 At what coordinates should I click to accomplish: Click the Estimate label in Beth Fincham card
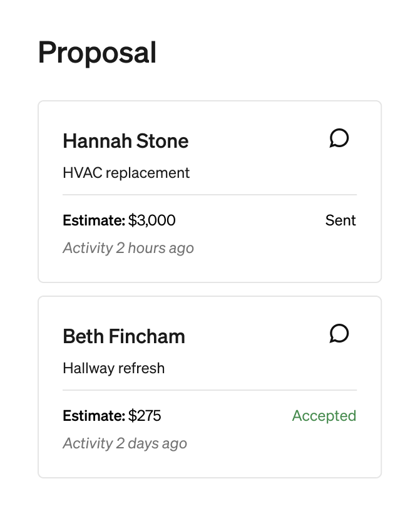94,416
